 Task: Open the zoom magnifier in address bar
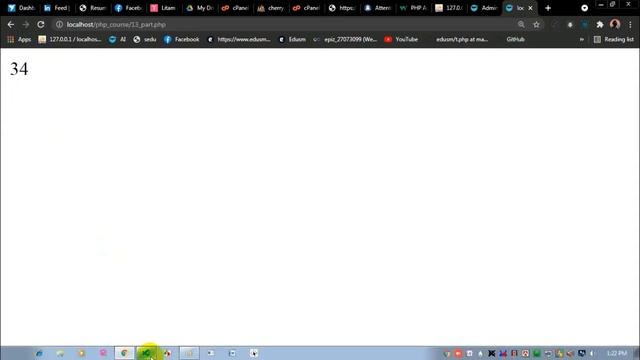521,24
